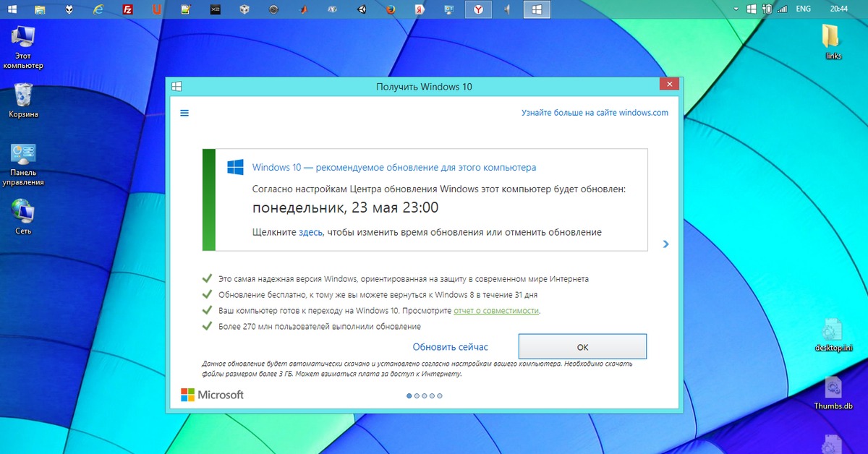Viewport: 868px width, 454px height.
Task: Click the Get Windows 10 taskbar icon
Action: pos(537,9)
